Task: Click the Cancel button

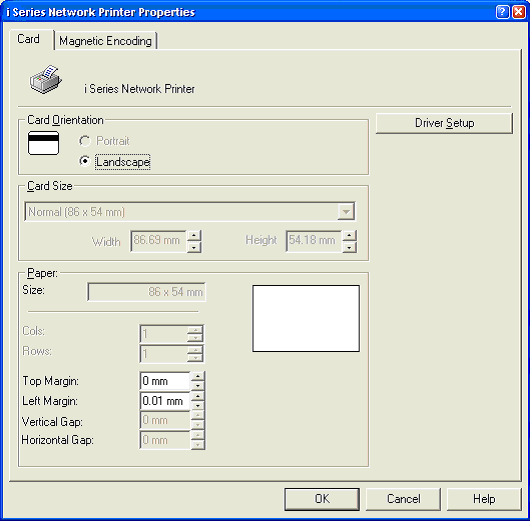Action: tap(403, 499)
